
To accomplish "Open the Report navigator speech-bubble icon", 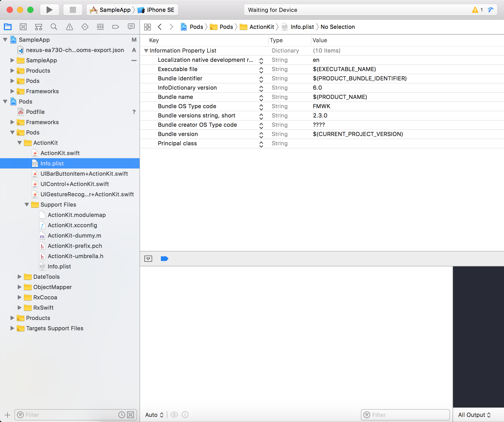I will click(131, 27).
